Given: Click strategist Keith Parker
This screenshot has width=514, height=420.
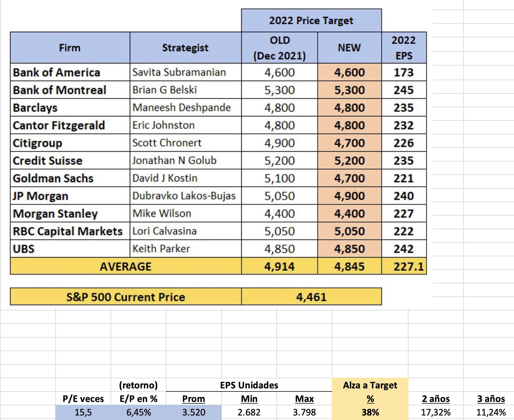Looking at the screenshot, I should point(186,249).
